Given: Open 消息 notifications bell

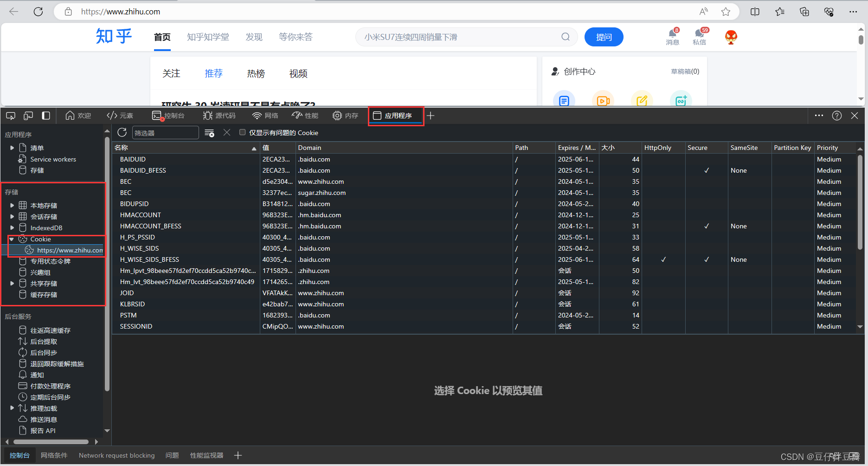Looking at the screenshot, I should point(672,36).
